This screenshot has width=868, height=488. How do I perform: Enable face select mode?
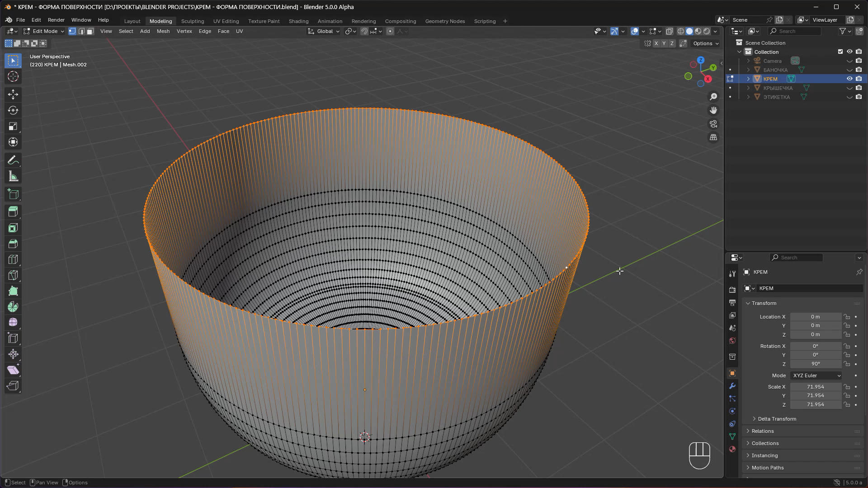pyautogui.click(x=90, y=31)
